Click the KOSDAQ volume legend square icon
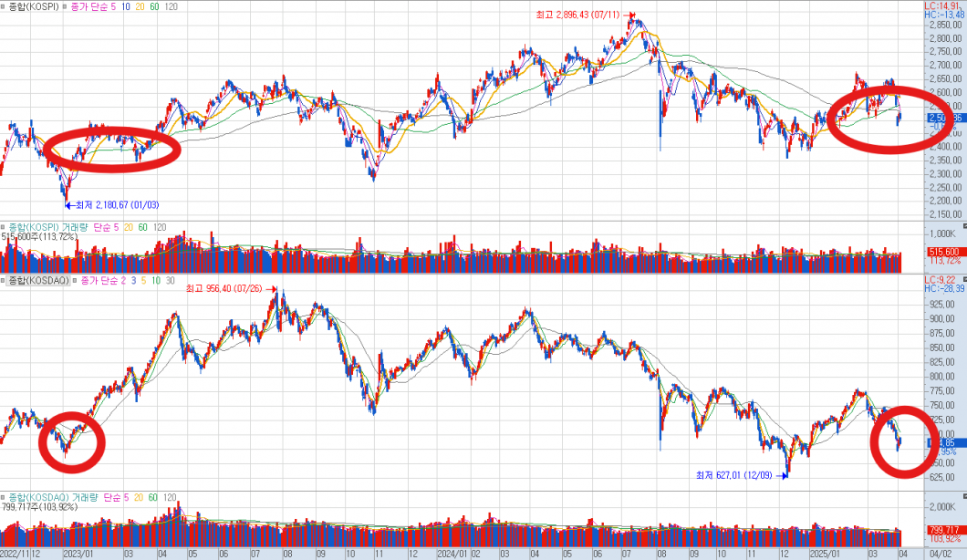This screenshot has width=967, height=560. coord(4,497)
